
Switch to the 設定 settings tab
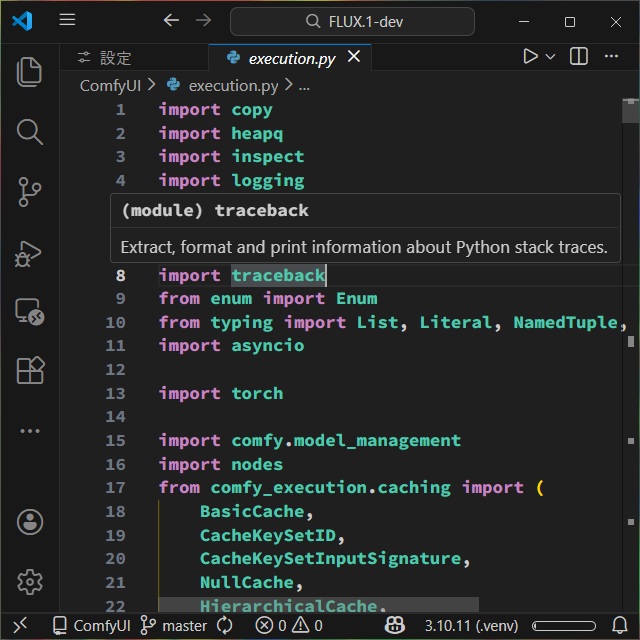105,58
